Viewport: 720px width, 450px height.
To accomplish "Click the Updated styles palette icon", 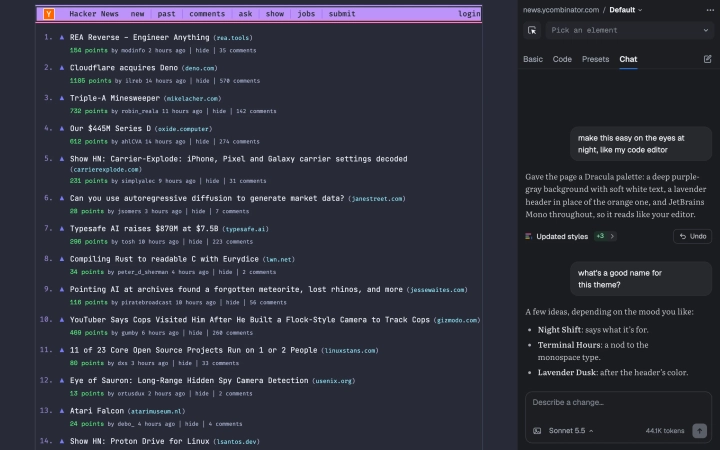I will (529, 236).
